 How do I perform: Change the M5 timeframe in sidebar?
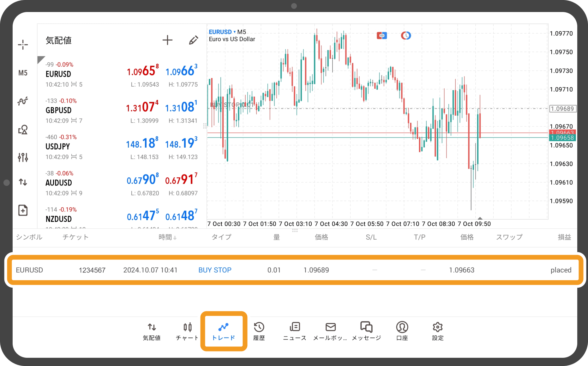23,73
